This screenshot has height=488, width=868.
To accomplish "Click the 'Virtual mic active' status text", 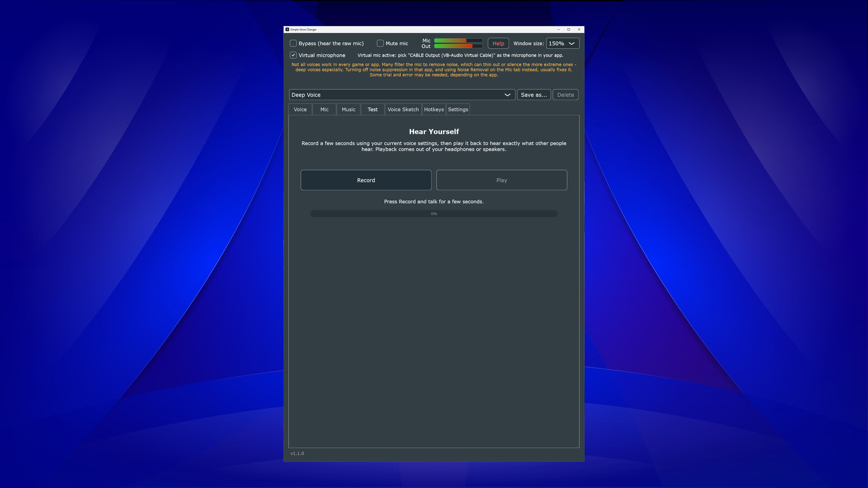I will point(460,55).
